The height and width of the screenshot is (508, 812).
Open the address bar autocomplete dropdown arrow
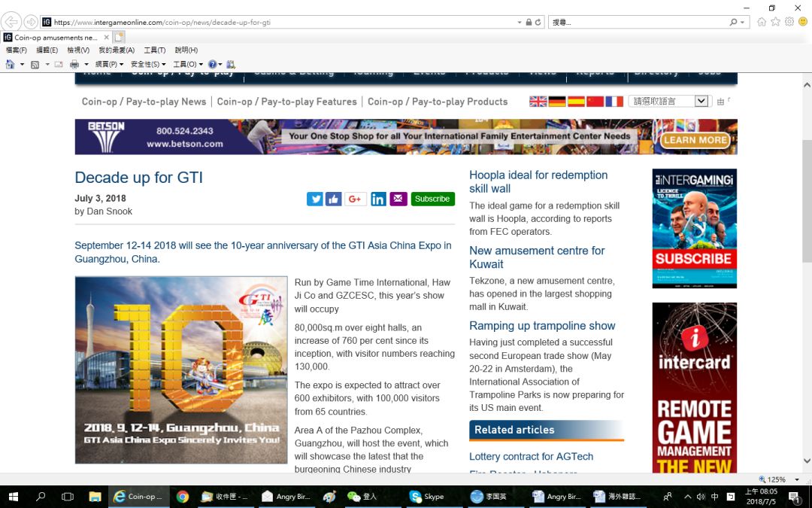click(520, 23)
